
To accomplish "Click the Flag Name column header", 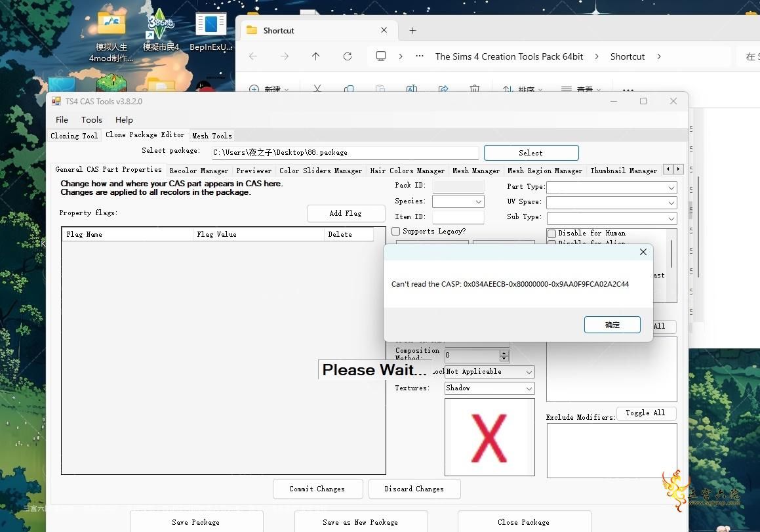I will click(x=127, y=234).
